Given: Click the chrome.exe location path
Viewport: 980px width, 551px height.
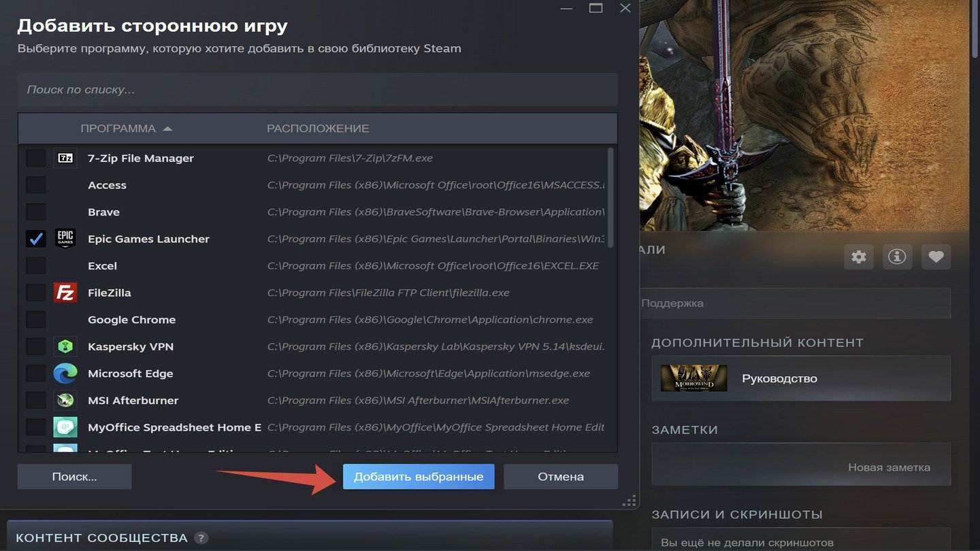Looking at the screenshot, I should (x=430, y=320).
